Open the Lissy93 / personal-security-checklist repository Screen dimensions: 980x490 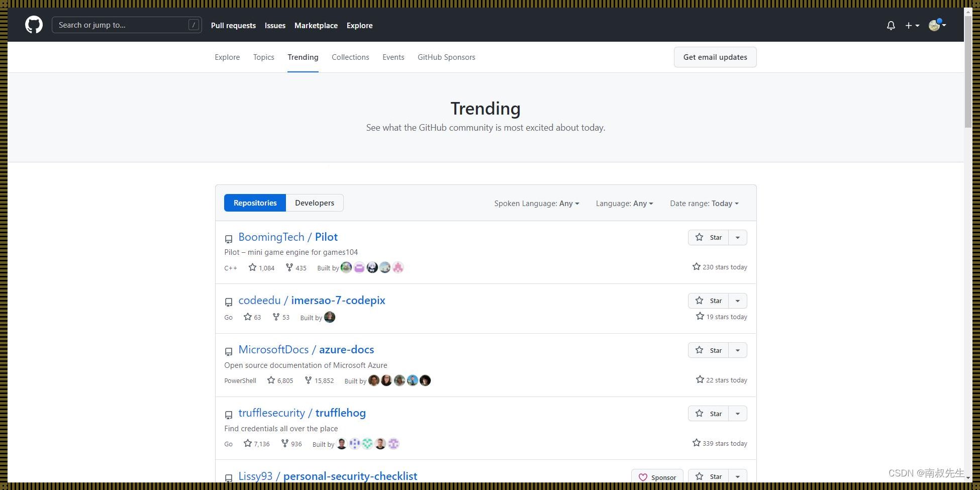pyautogui.click(x=328, y=476)
